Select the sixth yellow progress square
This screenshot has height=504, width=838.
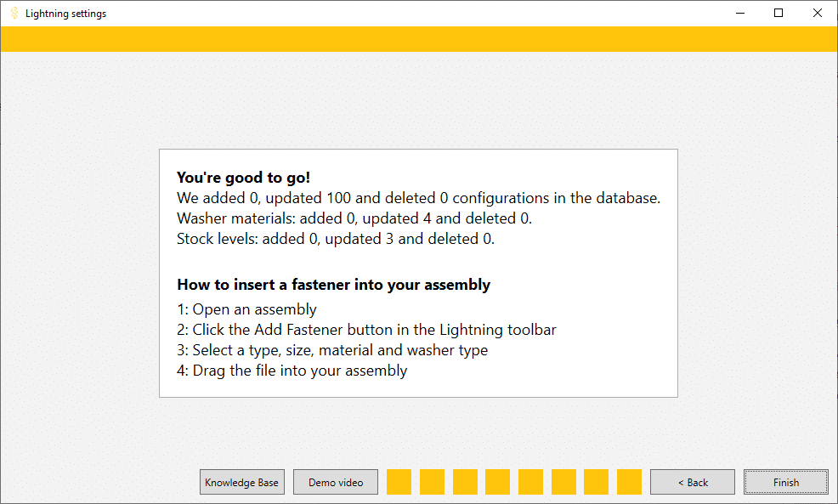pyautogui.click(x=563, y=482)
